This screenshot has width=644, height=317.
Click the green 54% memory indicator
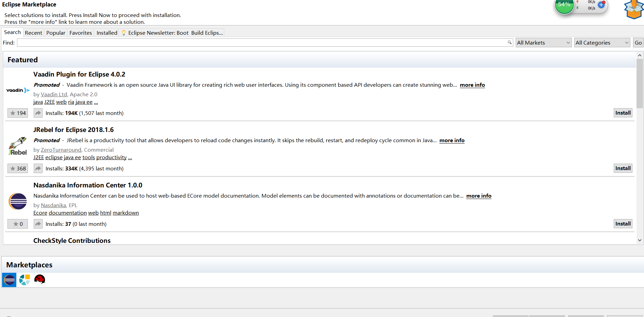click(x=564, y=5)
